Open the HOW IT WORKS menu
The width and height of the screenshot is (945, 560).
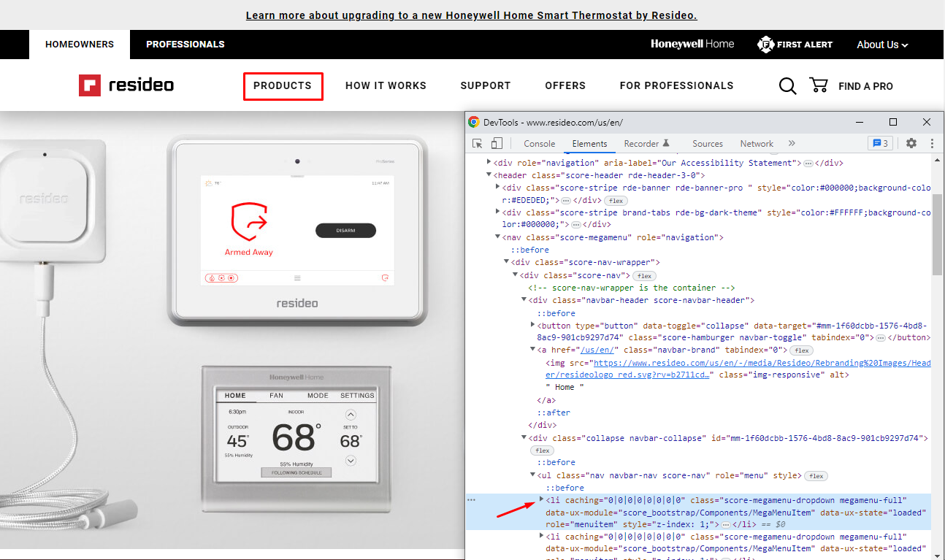(386, 86)
